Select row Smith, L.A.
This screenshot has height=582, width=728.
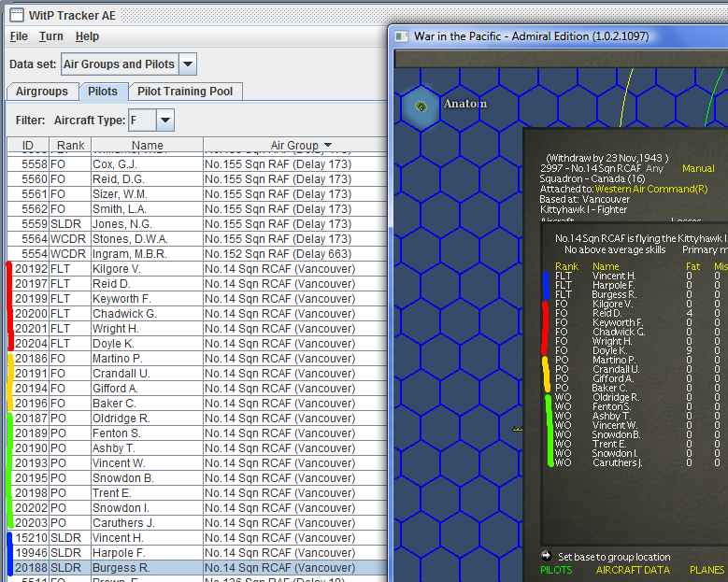[x=197, y=209]
